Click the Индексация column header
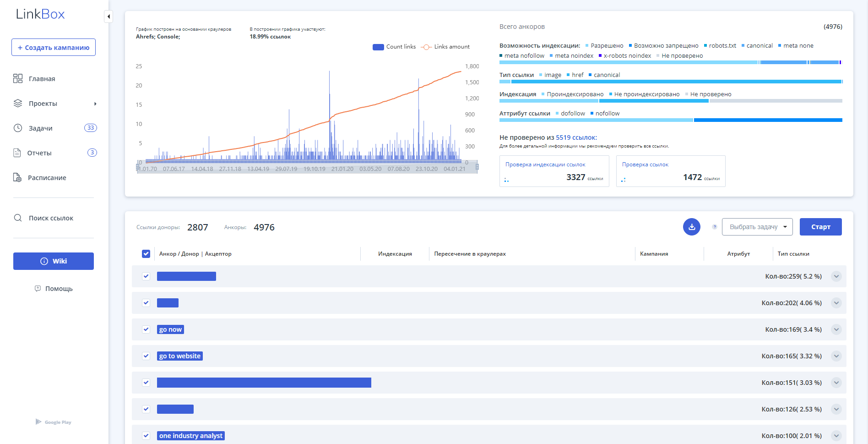Viewport: 868px width, 444px height. pyautogui.click(x=395, y=254)
